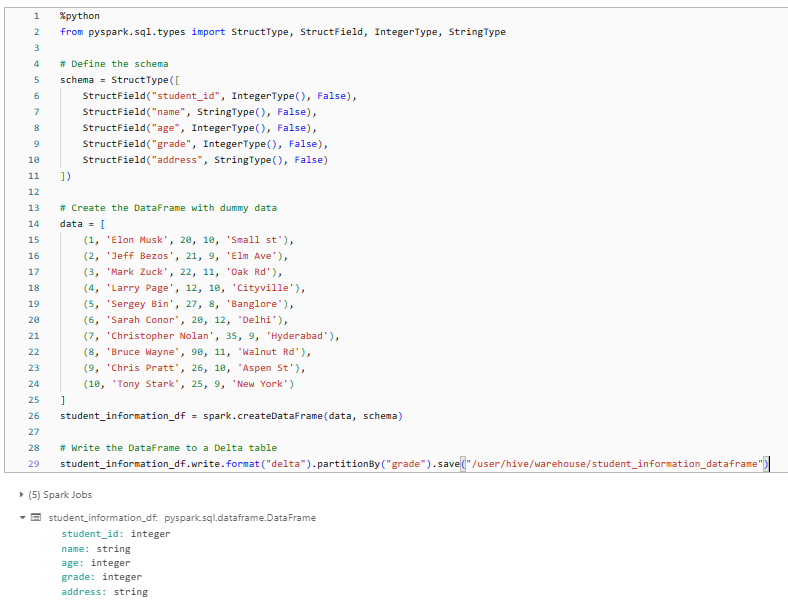This screenshot has height=605, width=788.
Task: Click the '# Define the schema' comment
Action: coord(114,64)
